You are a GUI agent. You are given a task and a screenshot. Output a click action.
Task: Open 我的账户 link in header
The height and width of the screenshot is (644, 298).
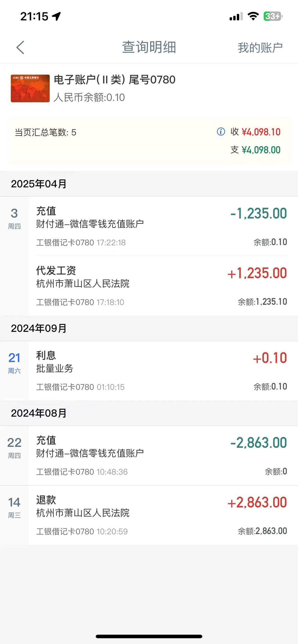tap(260, 48)
